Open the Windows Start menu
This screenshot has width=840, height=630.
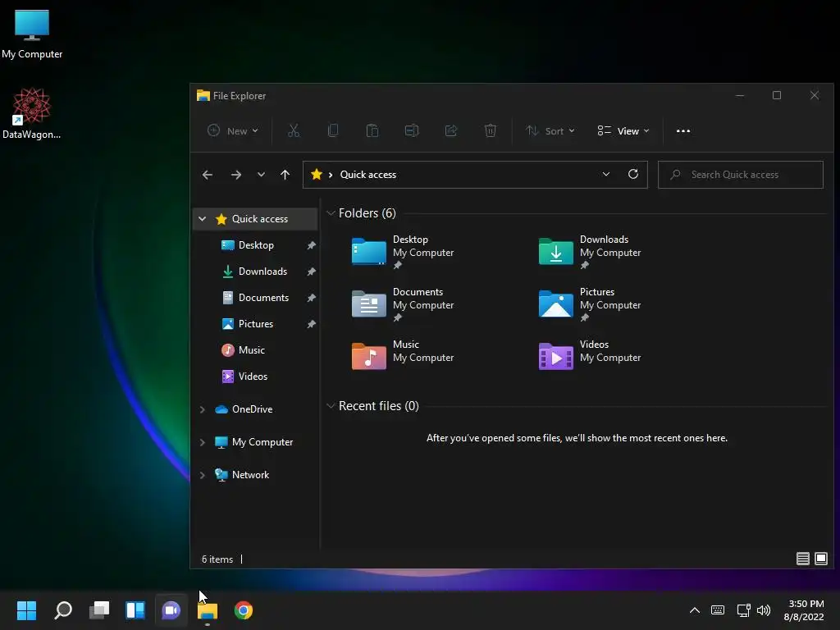coord(26,610)
